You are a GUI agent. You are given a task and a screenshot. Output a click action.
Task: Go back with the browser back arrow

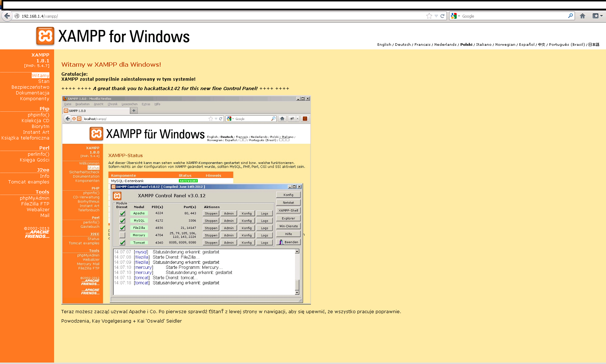point(7,16)
